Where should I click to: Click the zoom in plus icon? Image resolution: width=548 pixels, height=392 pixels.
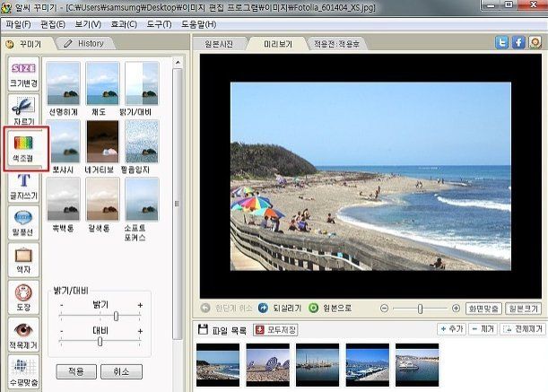pyautogui.click(x=456, y=309)
